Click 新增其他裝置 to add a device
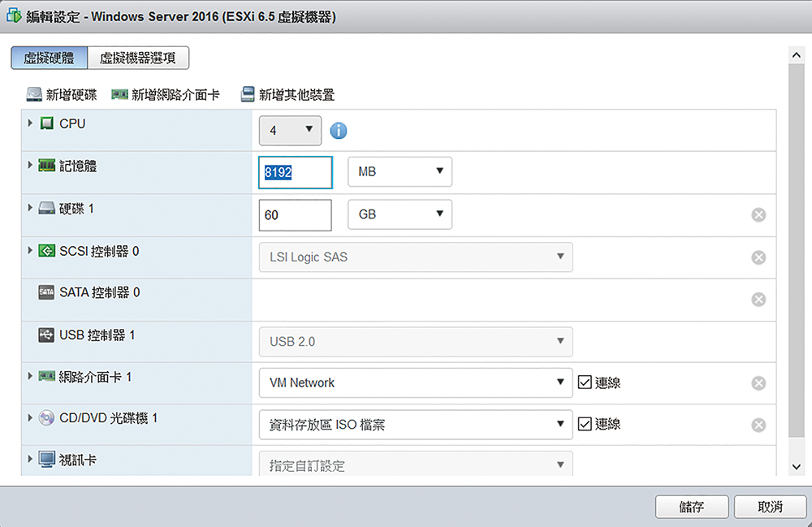 [288, 95]
